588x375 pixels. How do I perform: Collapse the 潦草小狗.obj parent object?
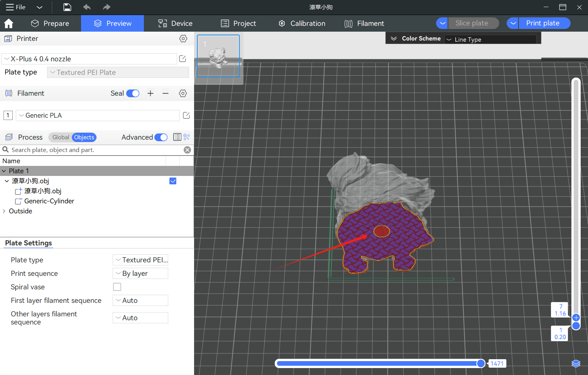7,181
